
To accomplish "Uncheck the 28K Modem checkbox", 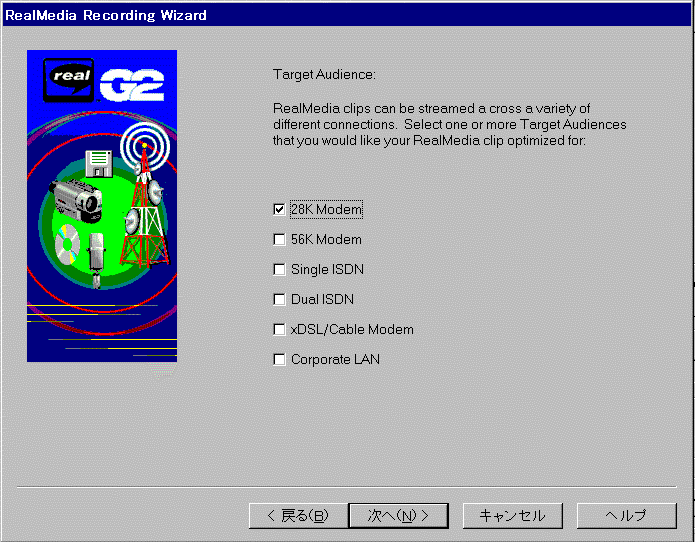I will point(279,209).
